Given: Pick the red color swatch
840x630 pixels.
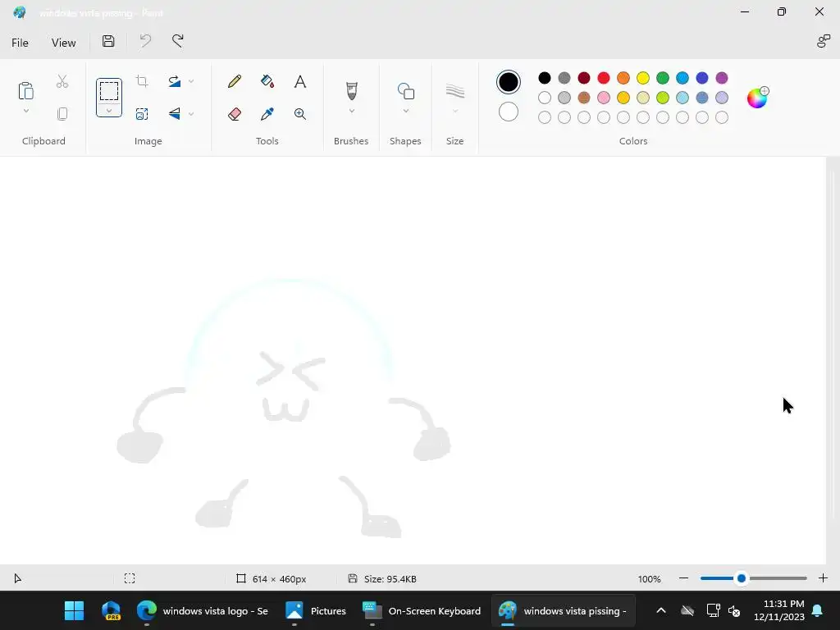Looking at the screenshot, I should [x=604, y=78].
